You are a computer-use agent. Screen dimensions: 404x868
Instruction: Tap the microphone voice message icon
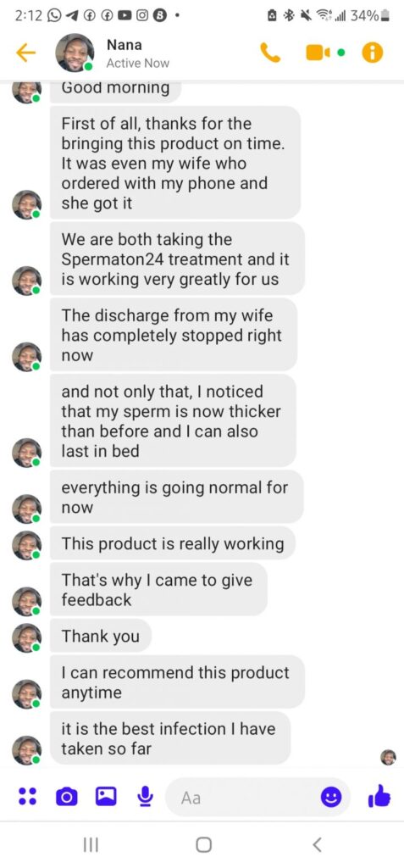click(145, 797)
